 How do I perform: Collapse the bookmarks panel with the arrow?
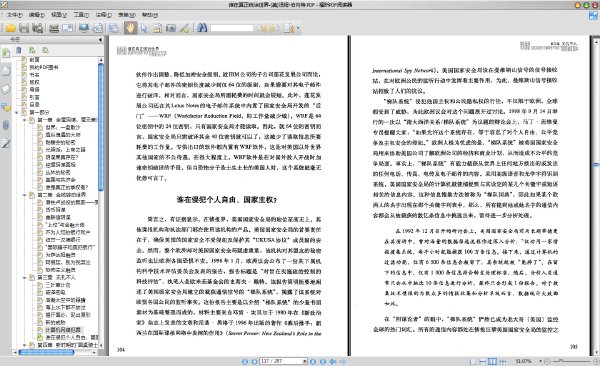coord(100,39)
